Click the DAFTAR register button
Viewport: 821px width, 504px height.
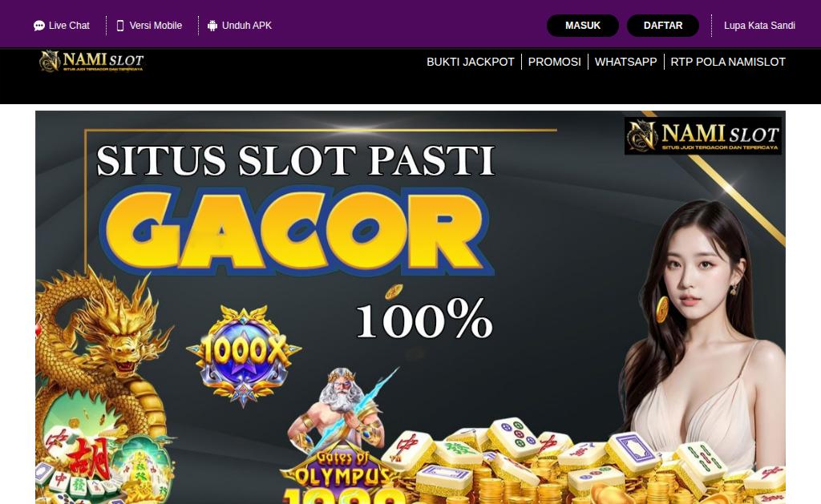point(663,26)
